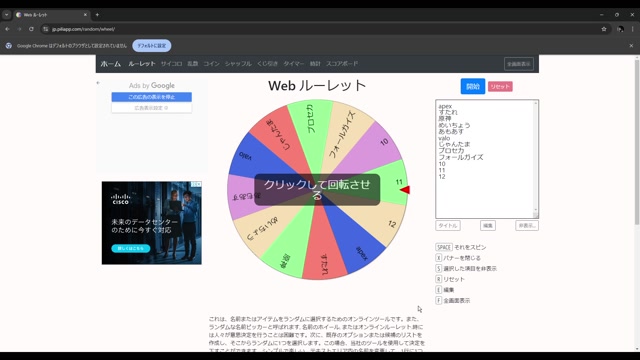The width and height of the screenshot is (640, 360).
Task: Open a new tab with plus icon
Action: pos(97,15)
